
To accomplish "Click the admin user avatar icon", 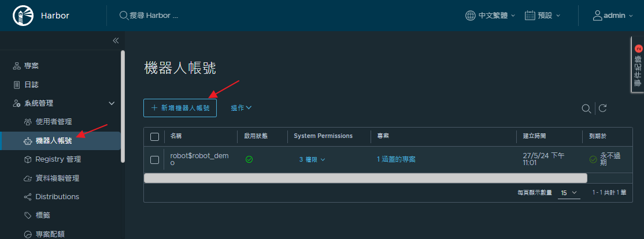I will 598,16.
